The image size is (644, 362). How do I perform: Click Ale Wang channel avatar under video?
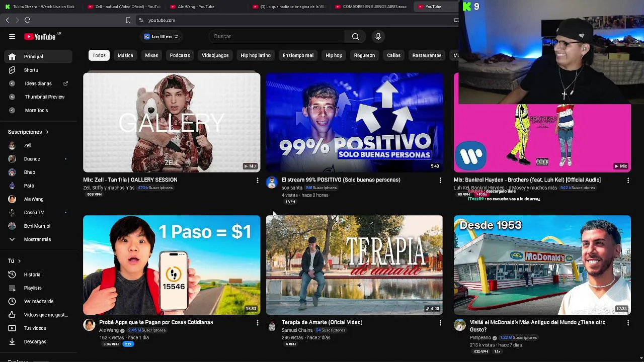pyautogui.click(x=89, y=325)
